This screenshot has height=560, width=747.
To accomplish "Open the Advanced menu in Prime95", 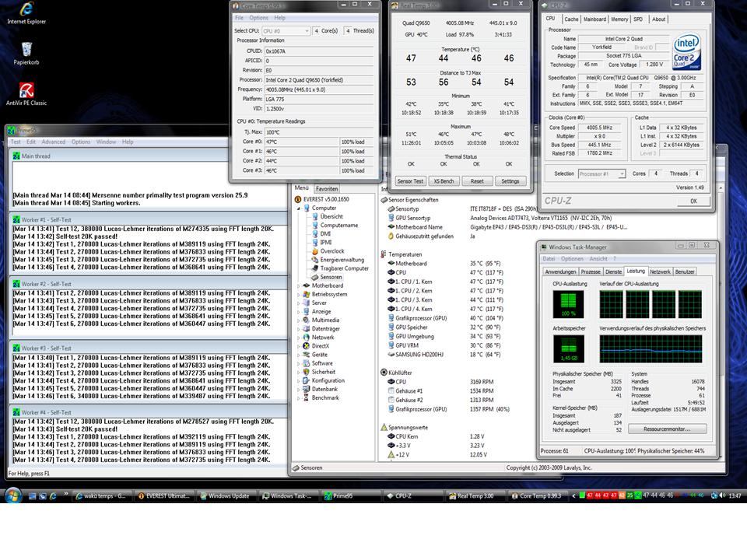I will coord(54,142).
